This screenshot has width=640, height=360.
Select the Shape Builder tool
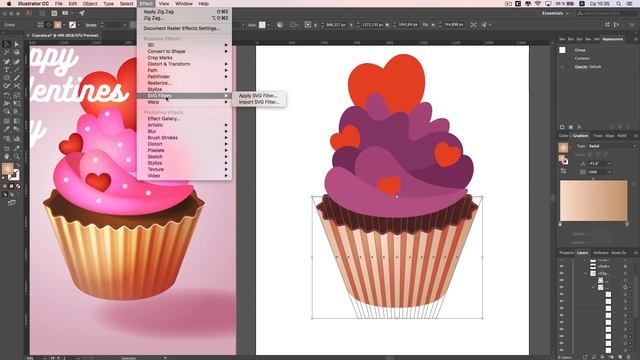(x=7, y=112)
